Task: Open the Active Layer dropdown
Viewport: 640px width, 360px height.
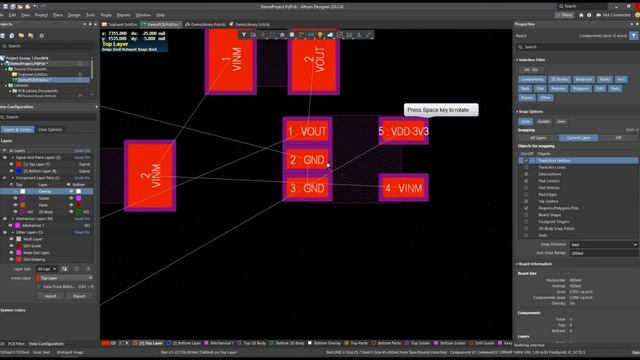Action: (x=64, y=278)
